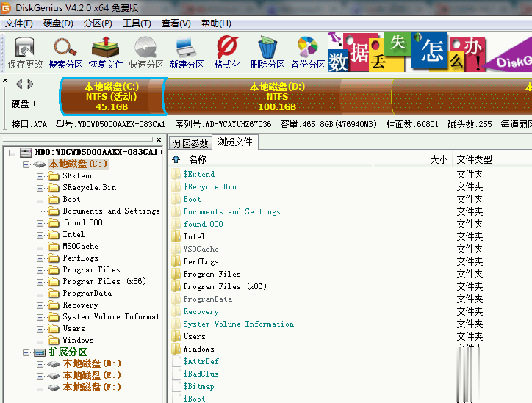This screenshot has width=532, height=403.
Task: Select MSOCache folder in the tree
Action: click(x=80, y=246)
